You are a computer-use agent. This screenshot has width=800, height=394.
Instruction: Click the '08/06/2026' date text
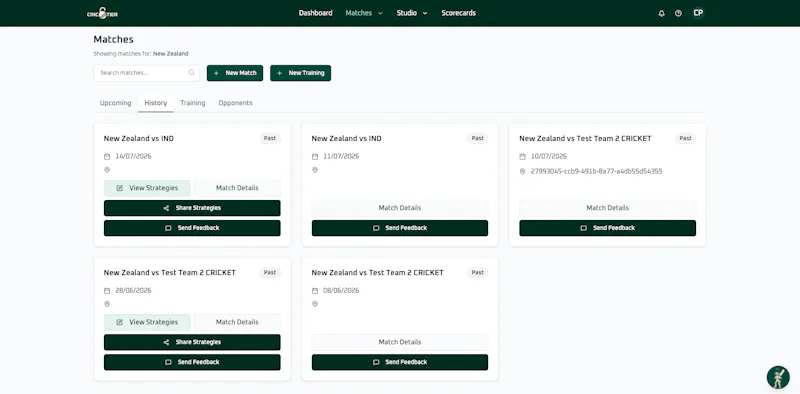click(341, 291)
